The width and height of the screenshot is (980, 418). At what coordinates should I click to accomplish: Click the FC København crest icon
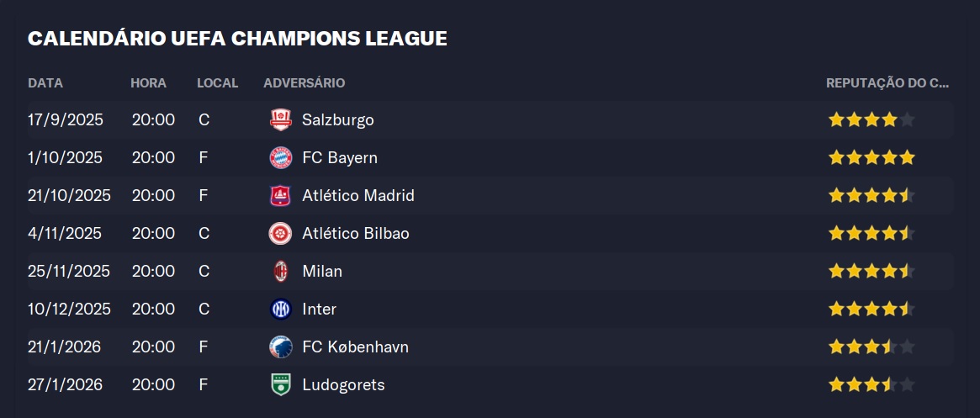280,347
